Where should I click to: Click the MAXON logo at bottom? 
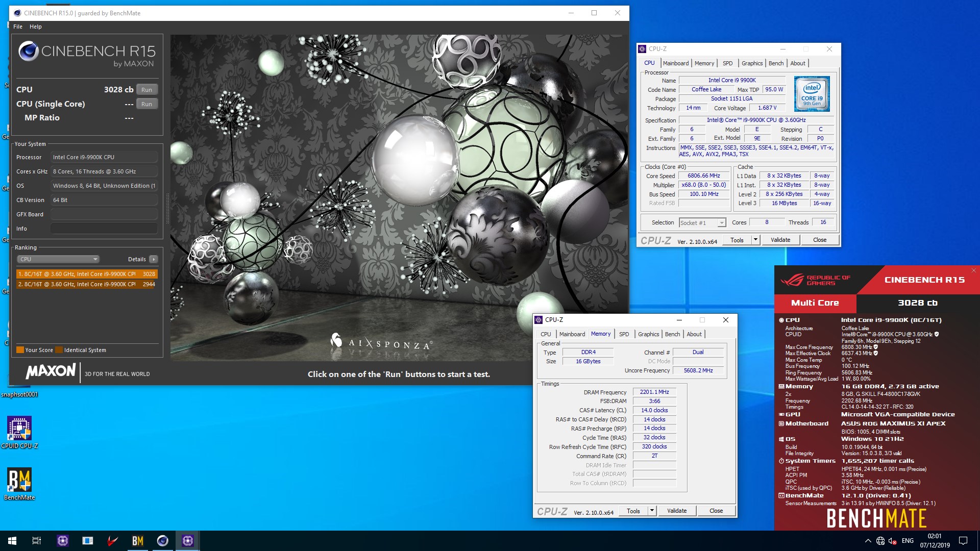(51, 371)
